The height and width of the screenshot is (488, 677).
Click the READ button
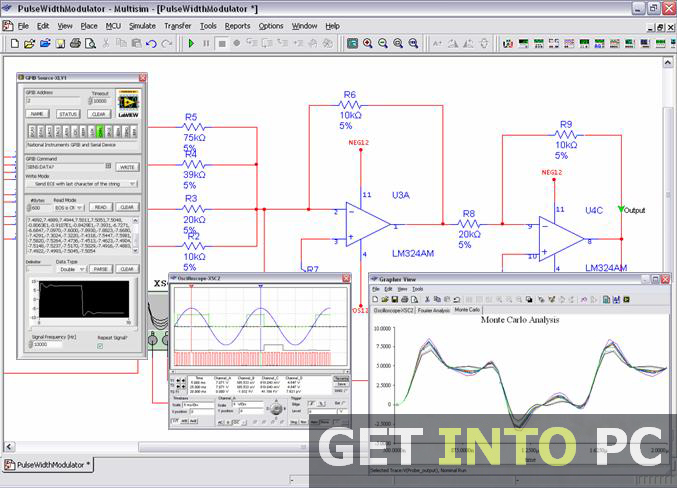point(100,207)
